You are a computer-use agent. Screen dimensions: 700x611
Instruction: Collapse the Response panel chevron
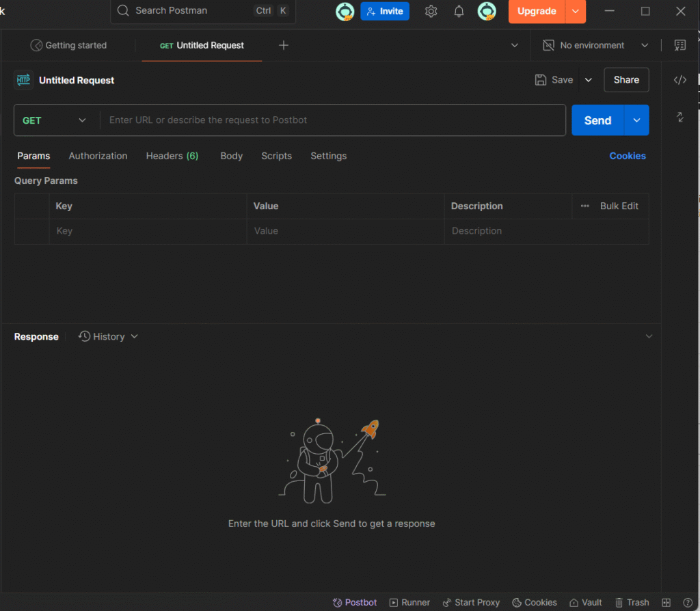pyautogui.click(x=649, y=336)
